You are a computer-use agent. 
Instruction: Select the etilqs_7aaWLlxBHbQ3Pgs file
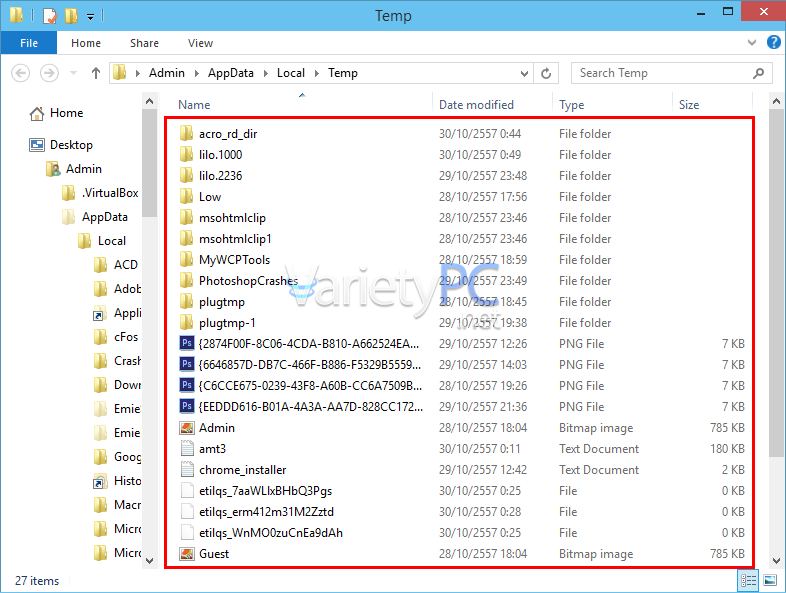(x=256, y=491)
